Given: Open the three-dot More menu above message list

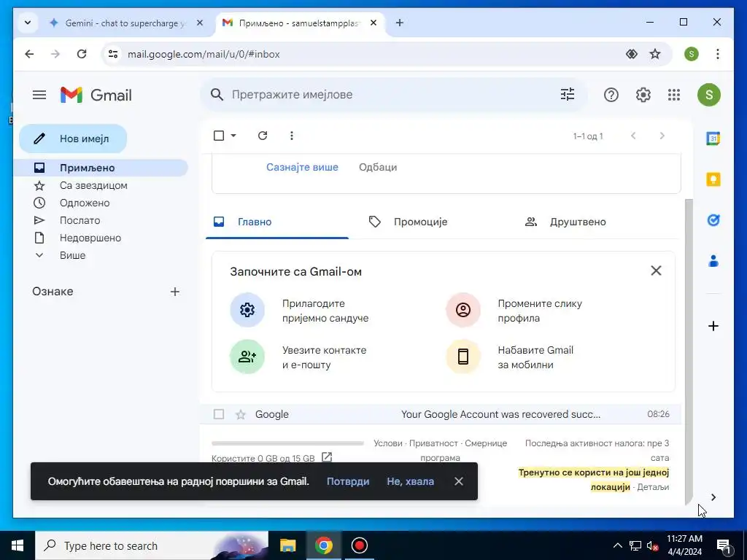Looking at the screenshot, I should 292,136.
